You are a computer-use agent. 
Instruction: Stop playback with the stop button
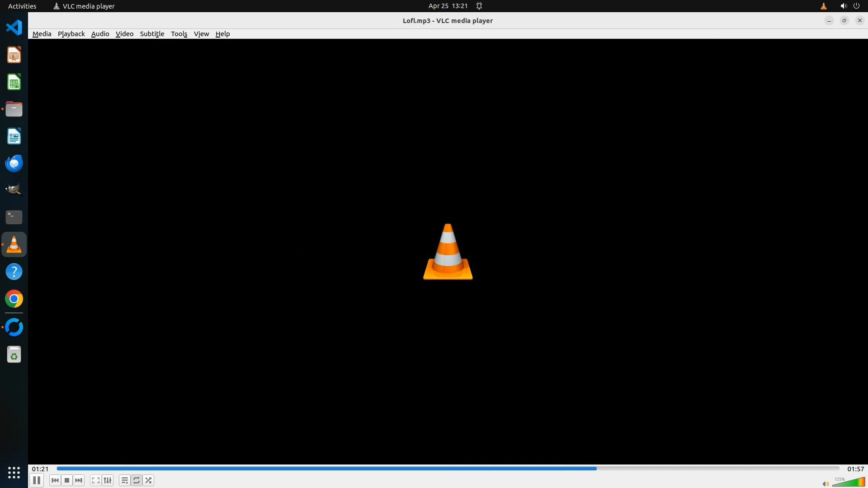[67, 480]
